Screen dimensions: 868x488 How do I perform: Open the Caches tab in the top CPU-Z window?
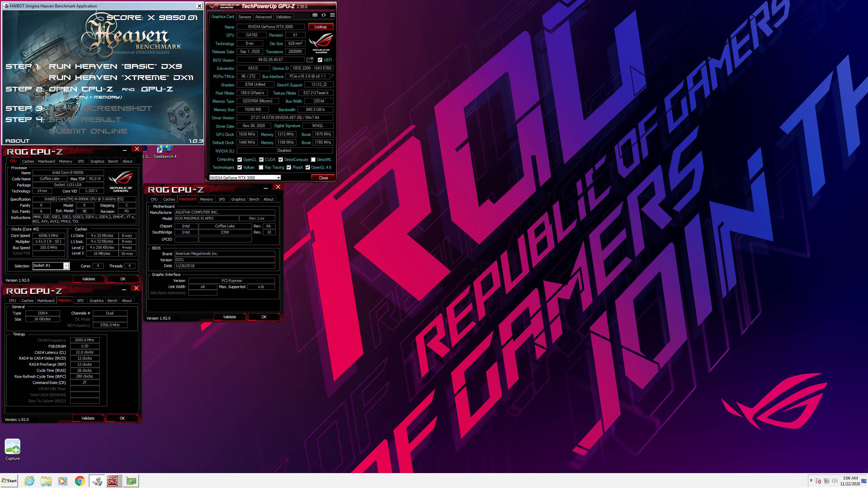click(x=28, y=161)
